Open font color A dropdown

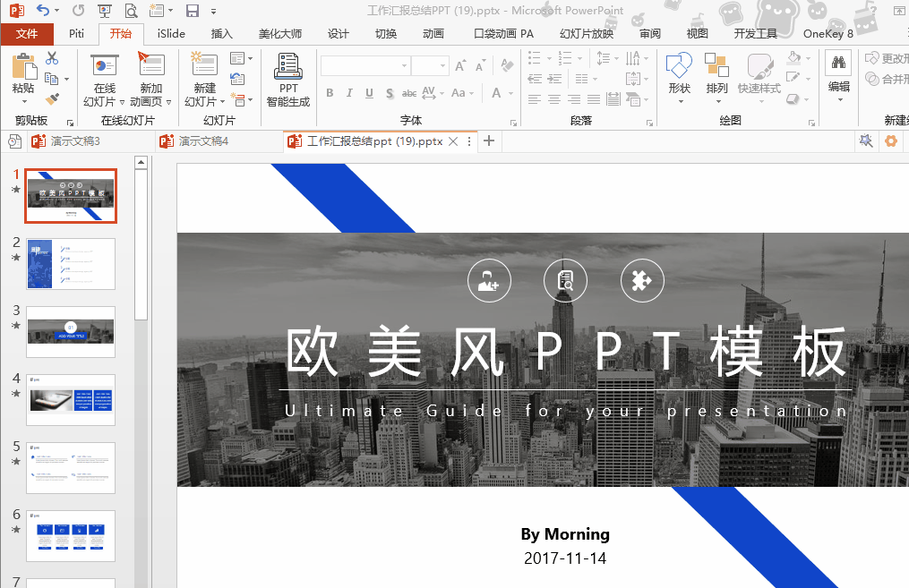click(x=510, y=93)
